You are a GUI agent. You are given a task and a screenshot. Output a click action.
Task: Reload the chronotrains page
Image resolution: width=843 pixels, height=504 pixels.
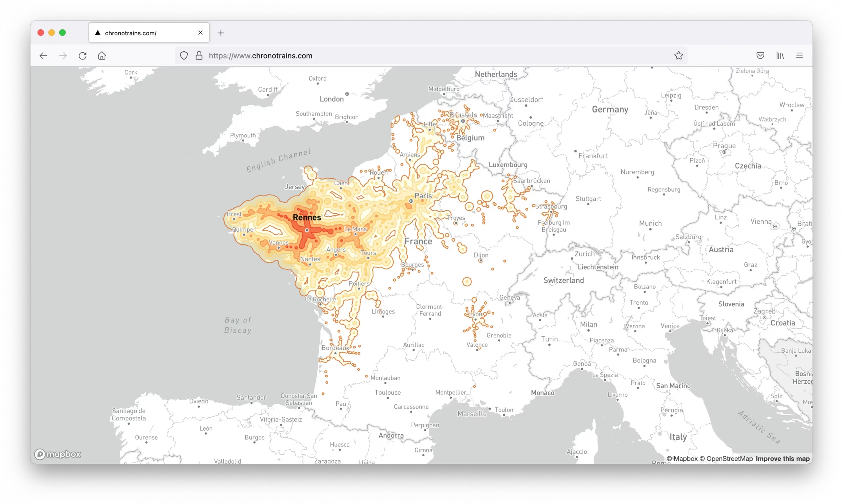coord(83,56)
